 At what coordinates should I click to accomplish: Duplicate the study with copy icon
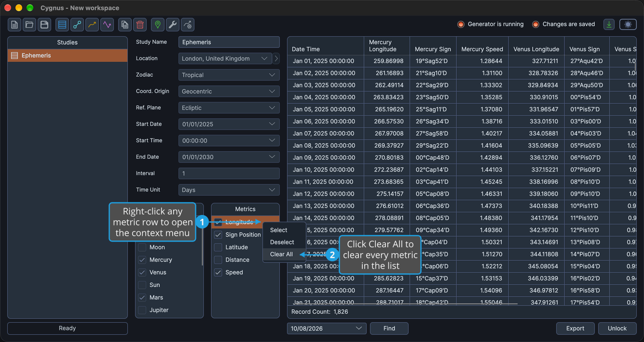(125, 25)
